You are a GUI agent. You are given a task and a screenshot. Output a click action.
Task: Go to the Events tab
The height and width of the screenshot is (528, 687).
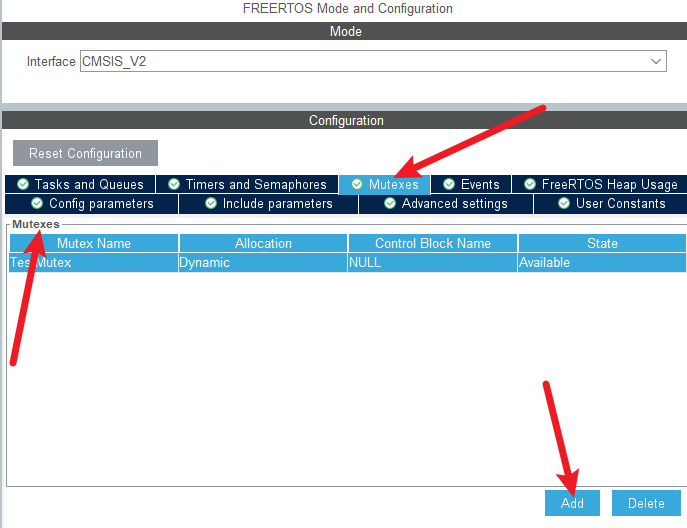pyautogui.click(x=471, y=184)
